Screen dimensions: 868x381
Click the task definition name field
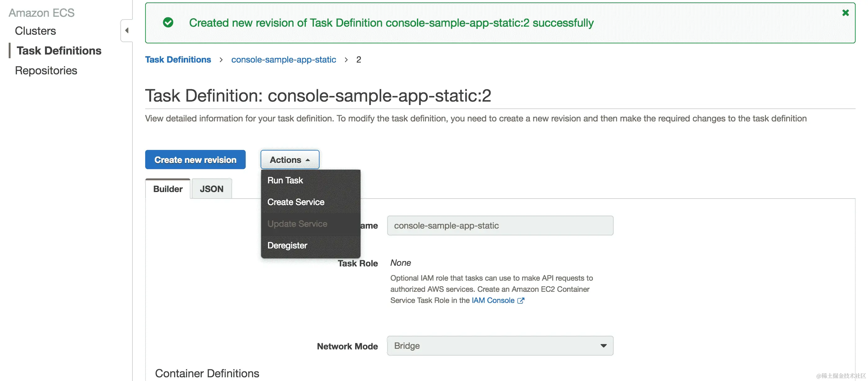pyautogui.click(x=500, y=226)
